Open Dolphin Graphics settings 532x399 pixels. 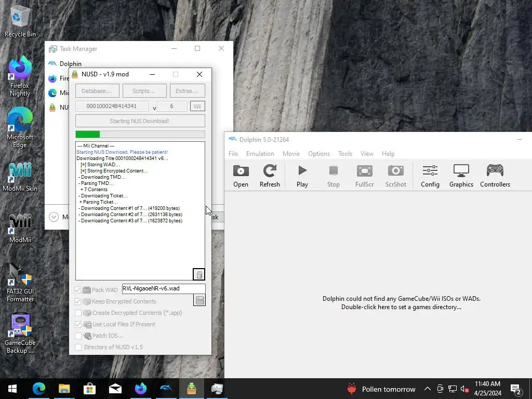click(461, 176)
